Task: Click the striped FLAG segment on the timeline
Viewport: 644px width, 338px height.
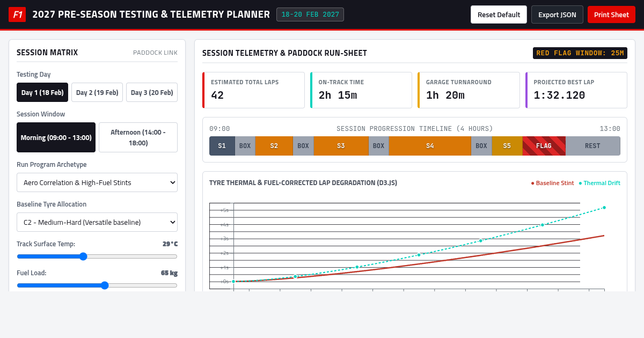Action: 544,146
